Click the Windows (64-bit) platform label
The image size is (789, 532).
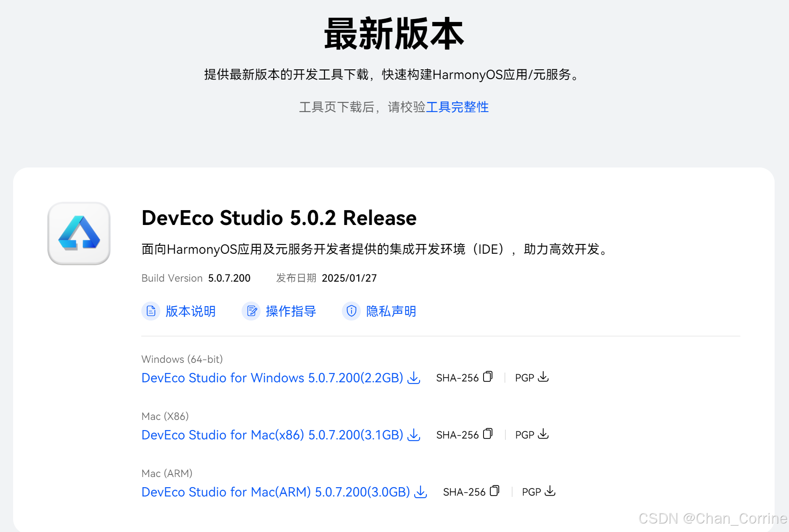tap(182, 359)
